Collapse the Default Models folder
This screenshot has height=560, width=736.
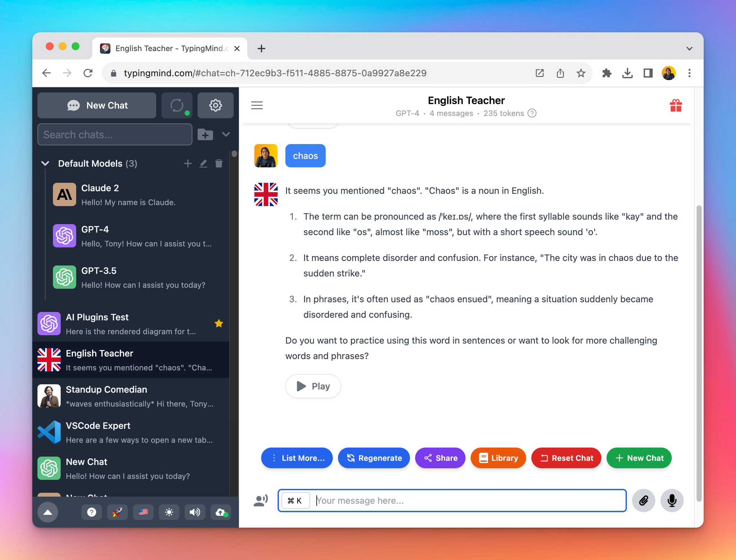(x=45, y=164)
